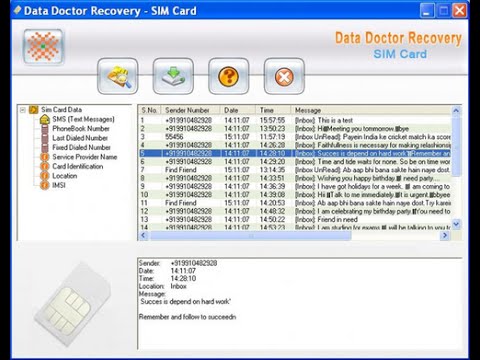This screenshot has width=480, height=360.
Task: Open help via the question mark button
Action: pyautogui.click(x=228, y=76)
